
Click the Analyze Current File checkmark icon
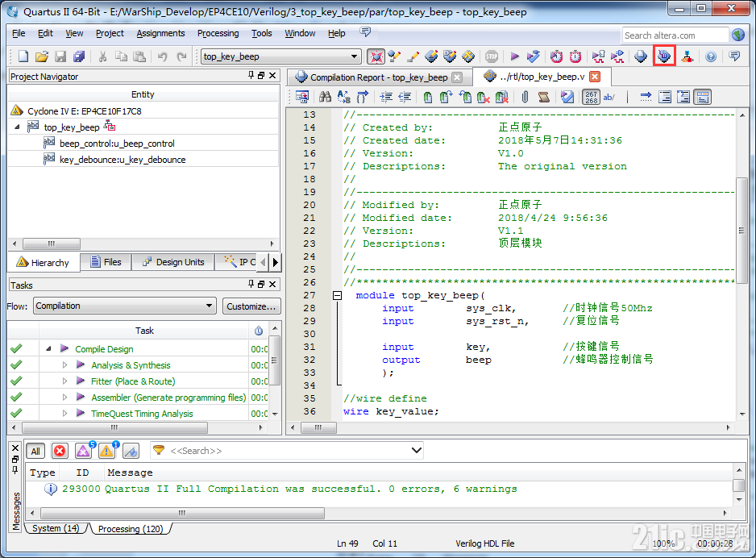point(567,97)
